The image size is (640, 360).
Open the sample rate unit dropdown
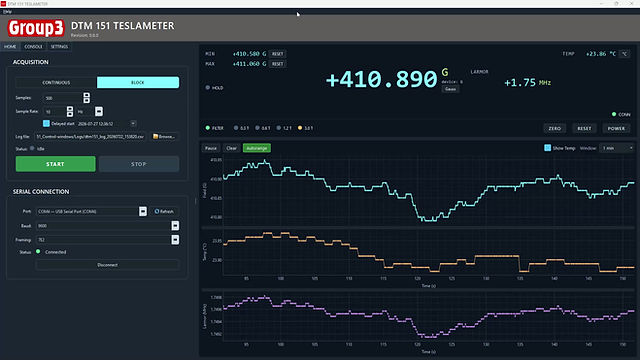click(99, 111)
